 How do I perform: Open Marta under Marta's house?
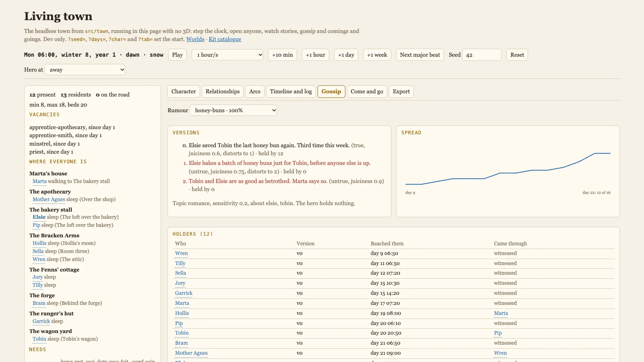(39, 181)
